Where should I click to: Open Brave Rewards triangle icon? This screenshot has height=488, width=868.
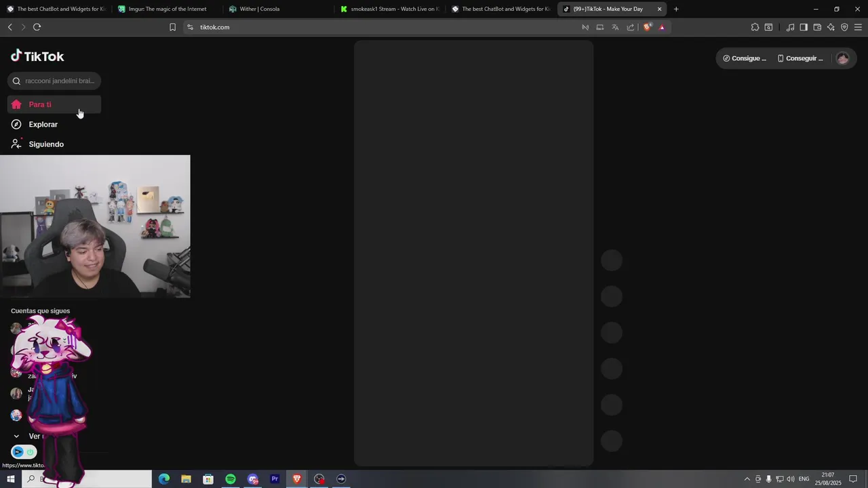click(662, 27)
